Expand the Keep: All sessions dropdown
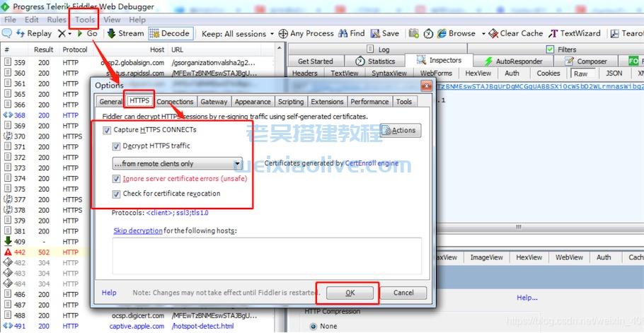This screenshot has width=644, height=333. coord(271,33)
